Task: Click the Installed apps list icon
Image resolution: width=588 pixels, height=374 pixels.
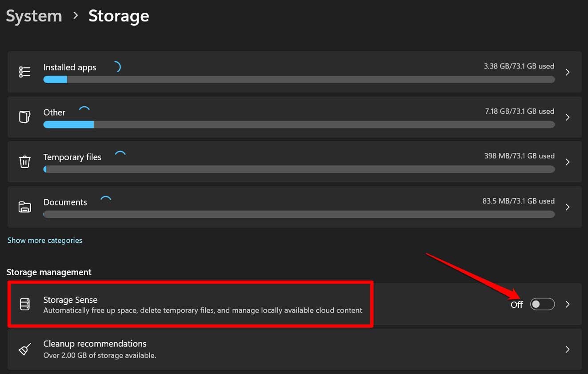Action: coord(25,72)
